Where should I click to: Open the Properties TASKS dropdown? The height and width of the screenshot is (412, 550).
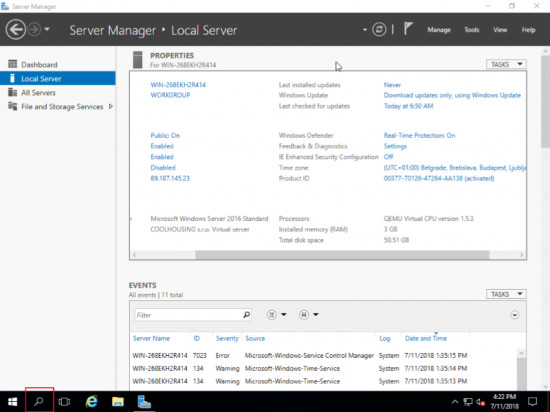click(506, 64)
